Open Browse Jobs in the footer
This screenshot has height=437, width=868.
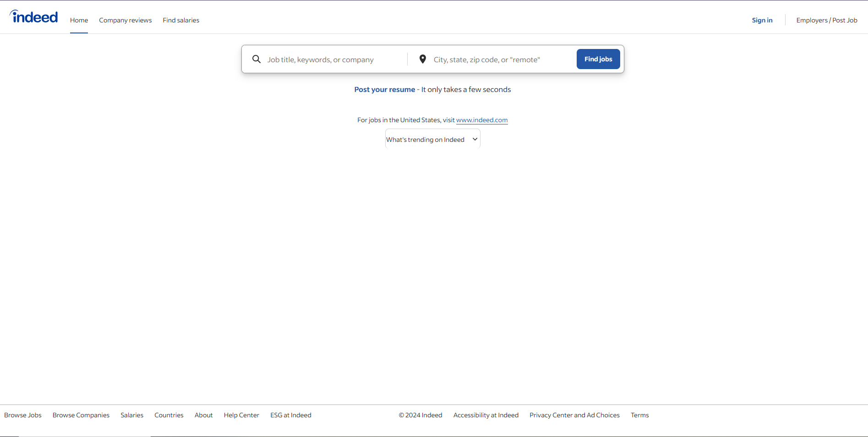[23, 415]
